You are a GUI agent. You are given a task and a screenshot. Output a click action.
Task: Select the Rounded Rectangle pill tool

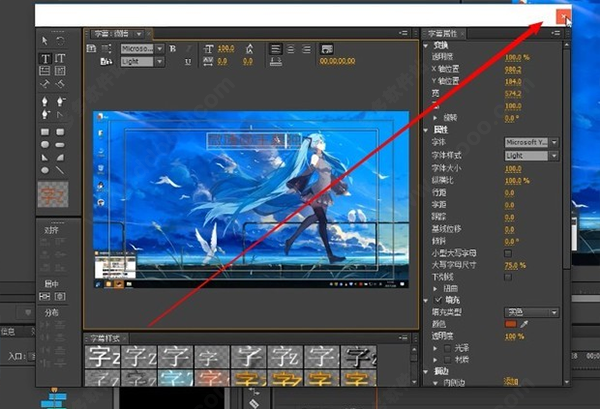click(60, 145)
